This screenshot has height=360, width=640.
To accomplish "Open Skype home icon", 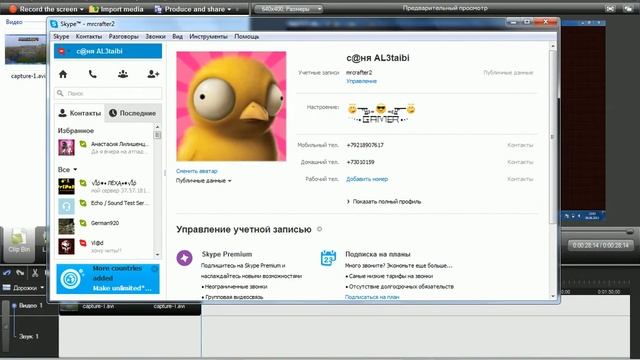I will point(63,74).
